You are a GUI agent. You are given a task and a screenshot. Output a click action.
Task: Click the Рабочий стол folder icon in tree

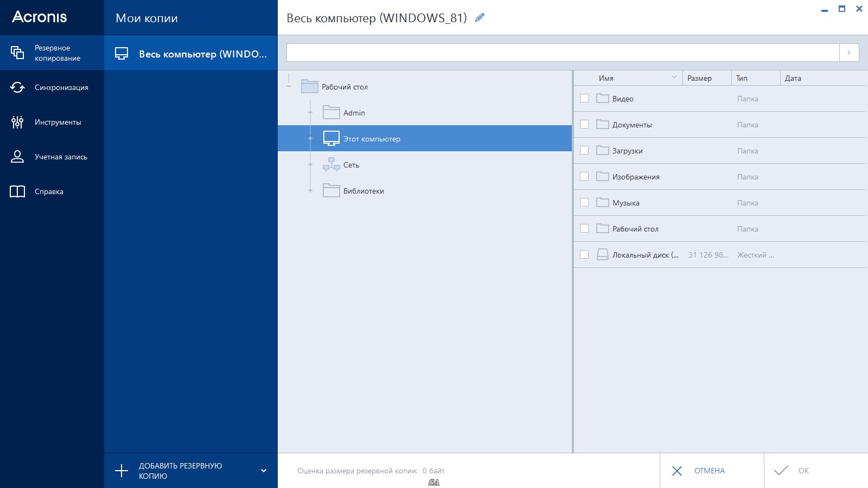(x=309, y=86)
